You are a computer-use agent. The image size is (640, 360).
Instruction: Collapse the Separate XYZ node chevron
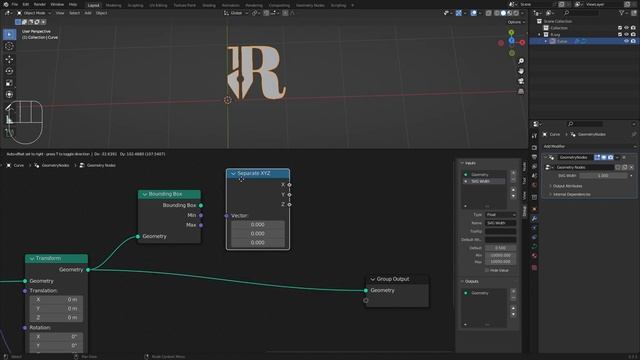[x=233, y=173]
